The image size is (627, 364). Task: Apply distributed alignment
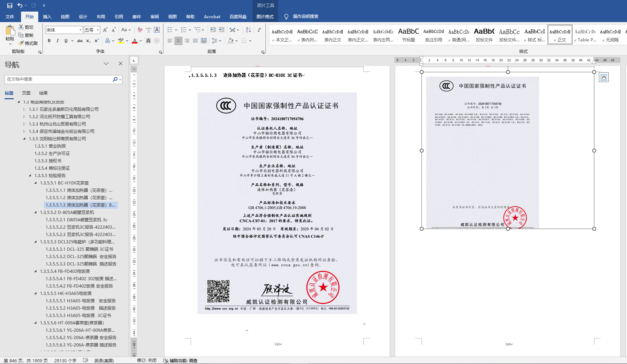(x=204, y=41)
